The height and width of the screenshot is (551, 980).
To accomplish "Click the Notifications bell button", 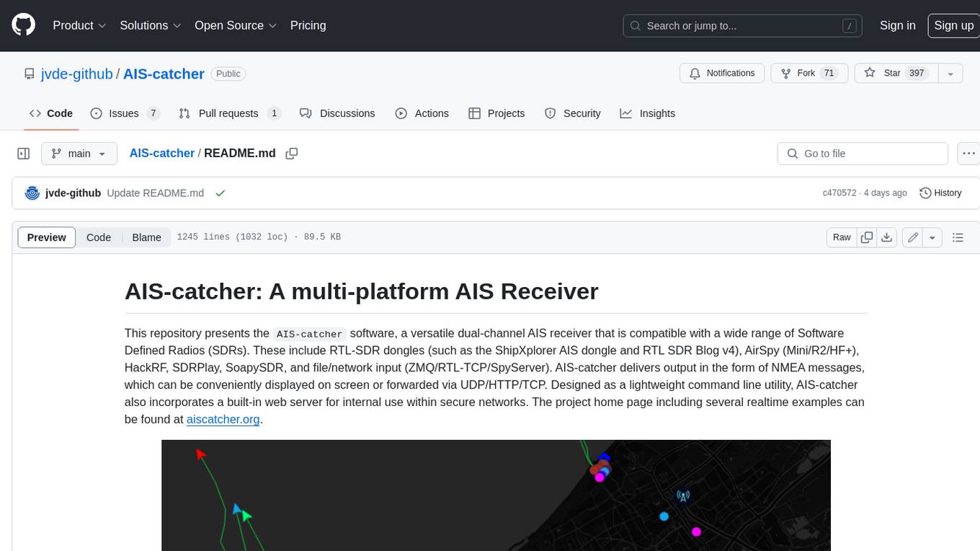I will pos(722,73).
